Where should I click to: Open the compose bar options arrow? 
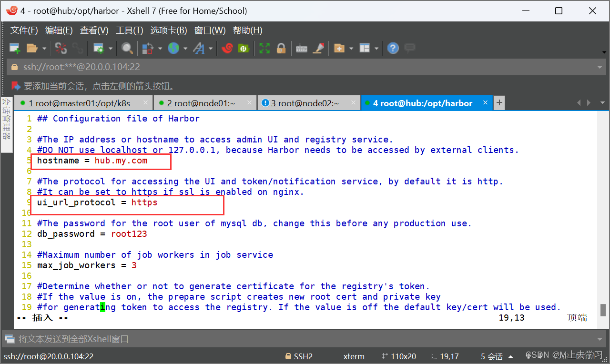[x=600, y=339]
